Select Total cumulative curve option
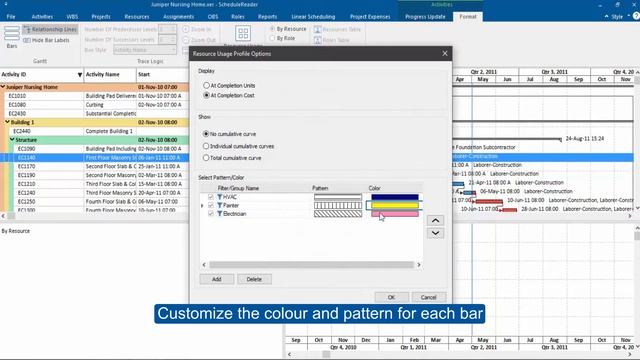Screen dimensions: 640x360 click(x=206, y=158)
